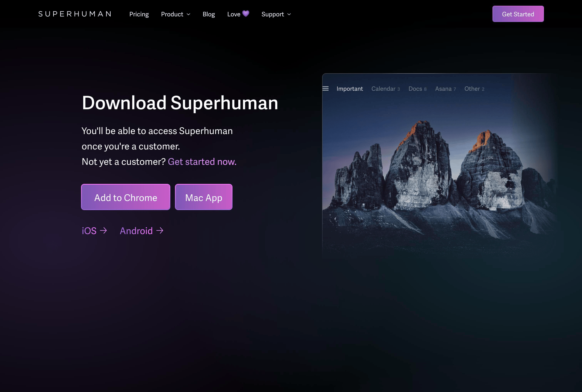Follow the Get started now link

tap(202, 162)
